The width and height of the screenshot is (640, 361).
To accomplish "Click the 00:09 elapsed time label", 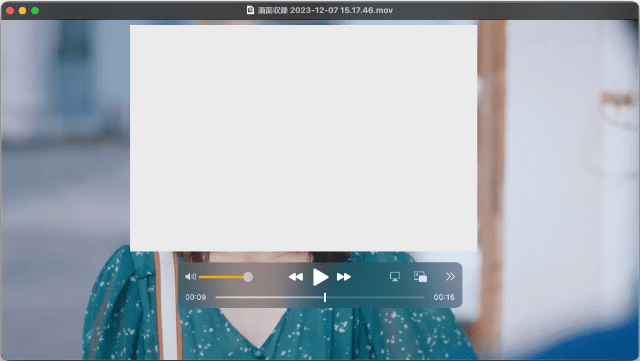I will (x=196, y=297).
